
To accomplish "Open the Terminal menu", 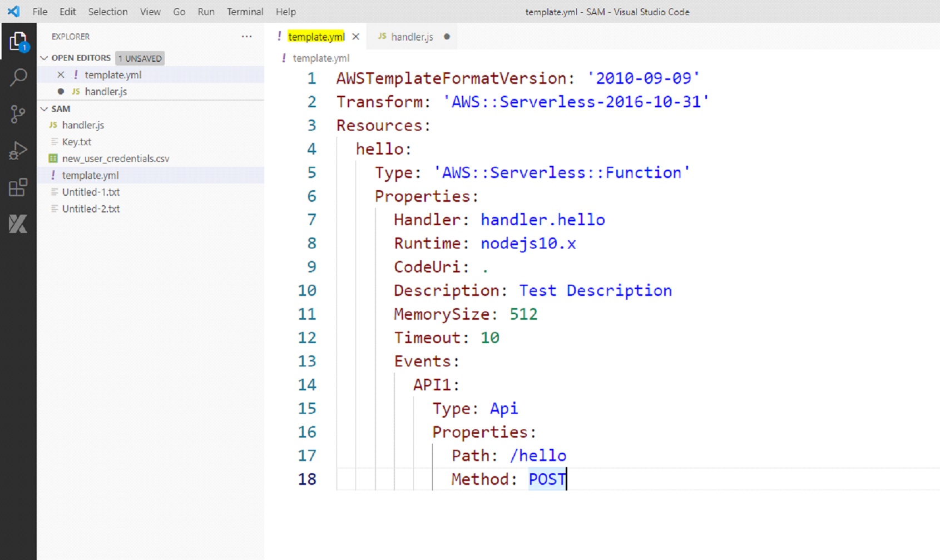I will click(x=245, y=12).
